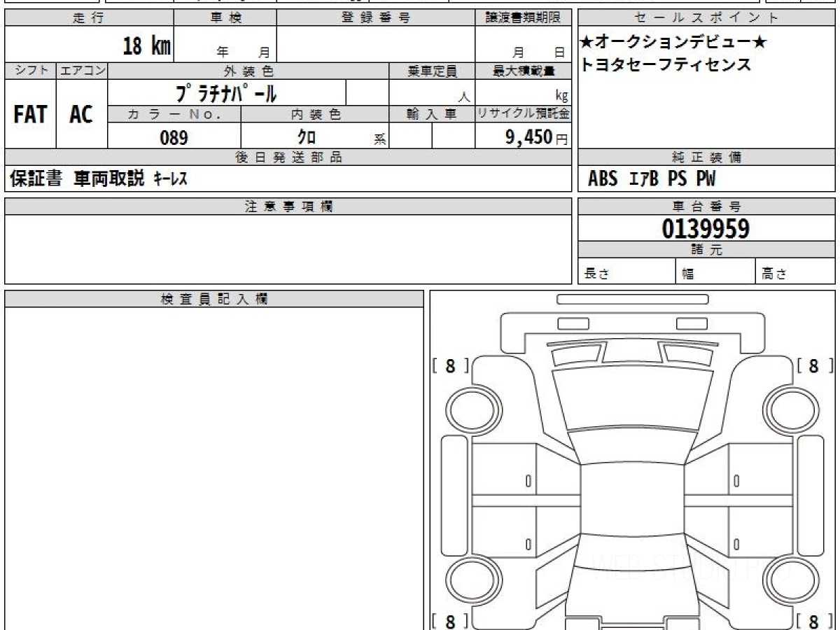Screen dimensions: 840x630
Task: Click the 輸入車 header
Action: point(432,114)
